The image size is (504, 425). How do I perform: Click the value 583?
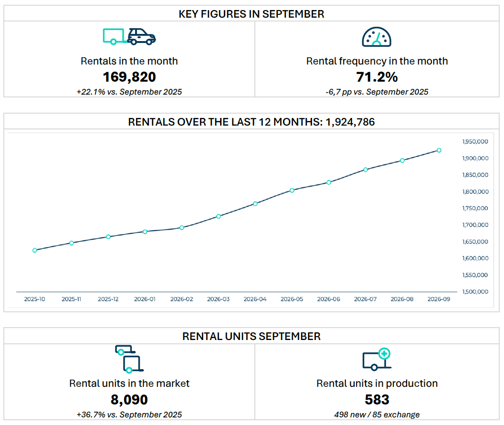[x=377, y=400]
